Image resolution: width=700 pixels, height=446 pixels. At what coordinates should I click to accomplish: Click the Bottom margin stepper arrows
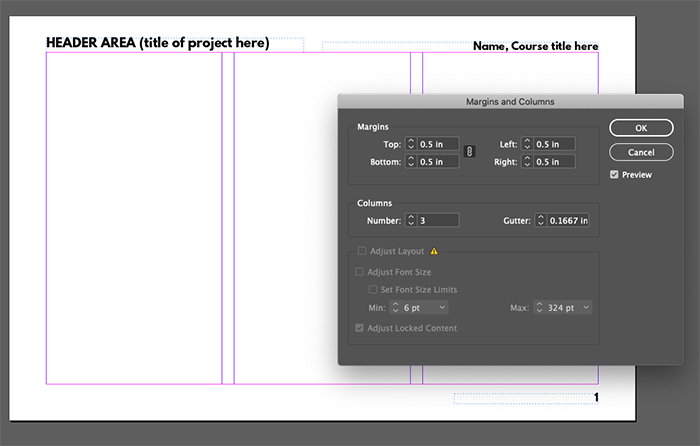(411, 162)
